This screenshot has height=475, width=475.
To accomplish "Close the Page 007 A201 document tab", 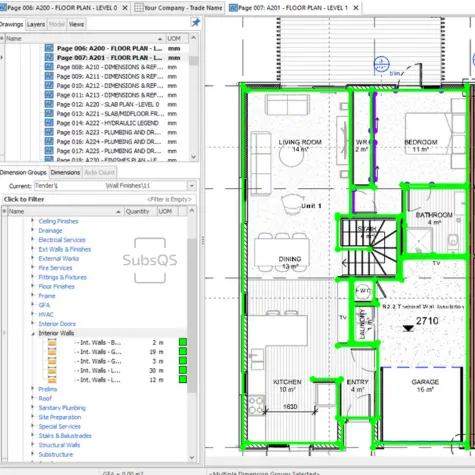I will (356, 8).
